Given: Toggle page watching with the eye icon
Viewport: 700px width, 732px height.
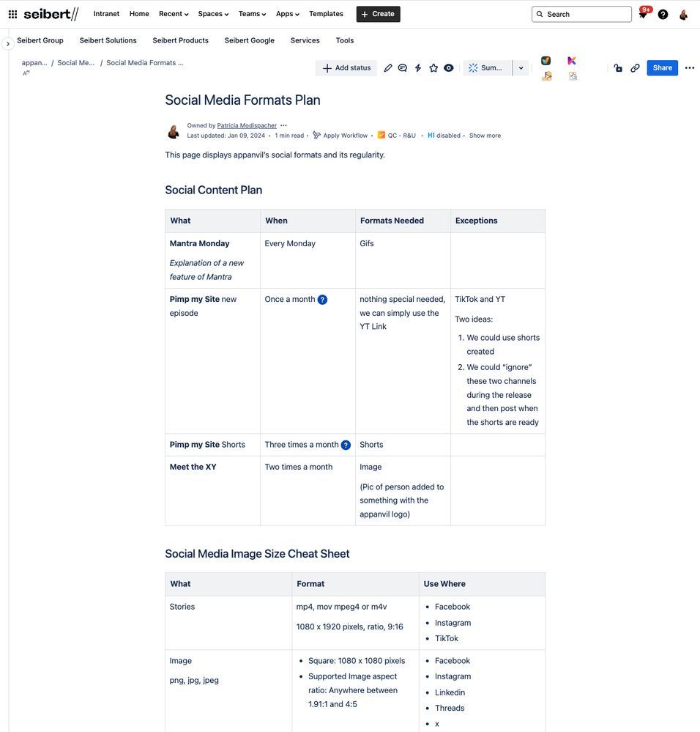Looking at the screenshot, I should (x=449, y=68).
